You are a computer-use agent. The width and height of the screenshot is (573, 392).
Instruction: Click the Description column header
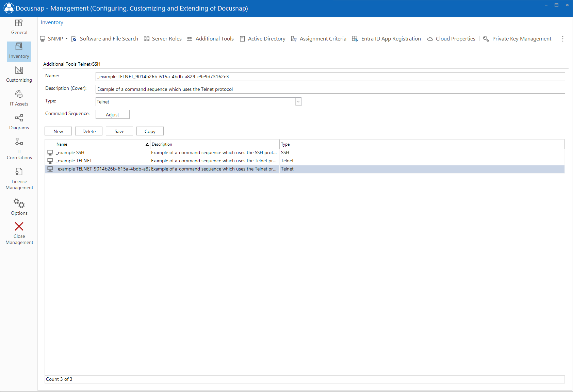click(215, 144)
